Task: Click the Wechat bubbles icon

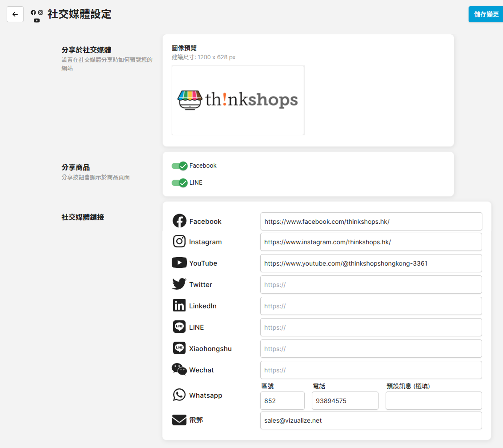Action: 179,369
